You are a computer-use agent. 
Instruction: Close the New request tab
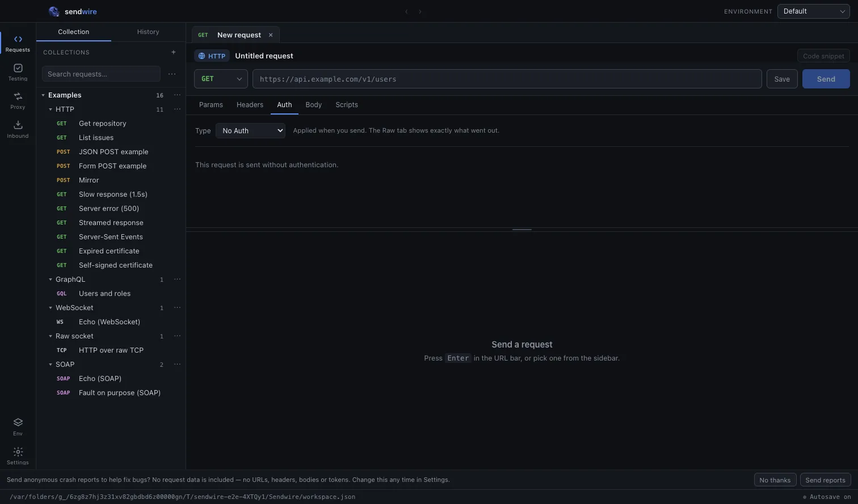[x=271, y=35]
